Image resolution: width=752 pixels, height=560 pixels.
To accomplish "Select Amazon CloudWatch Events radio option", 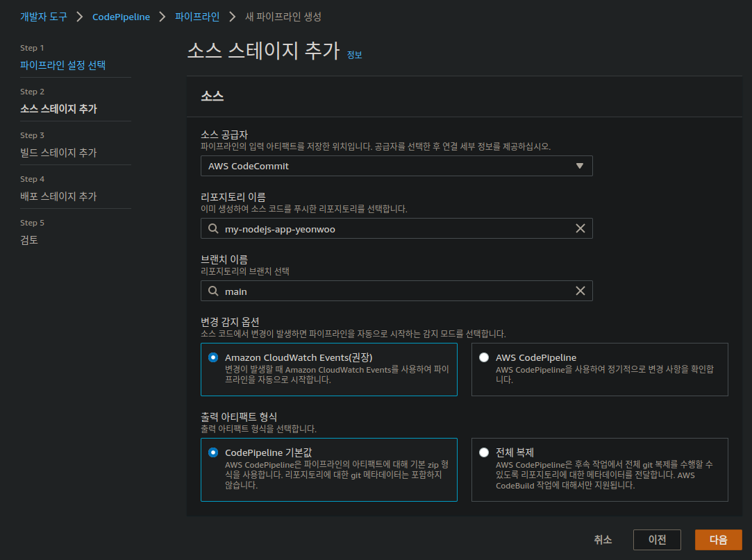I will 213,357.
